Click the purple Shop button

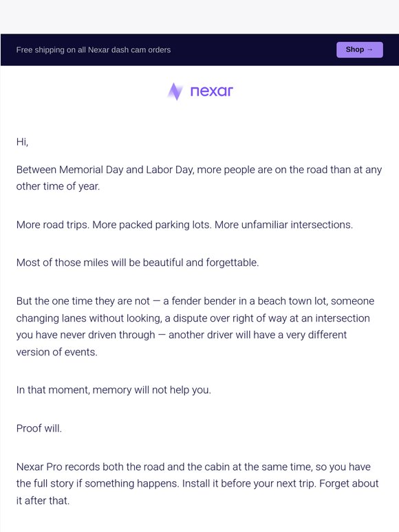pyautogui.click(x=360, y=49)
